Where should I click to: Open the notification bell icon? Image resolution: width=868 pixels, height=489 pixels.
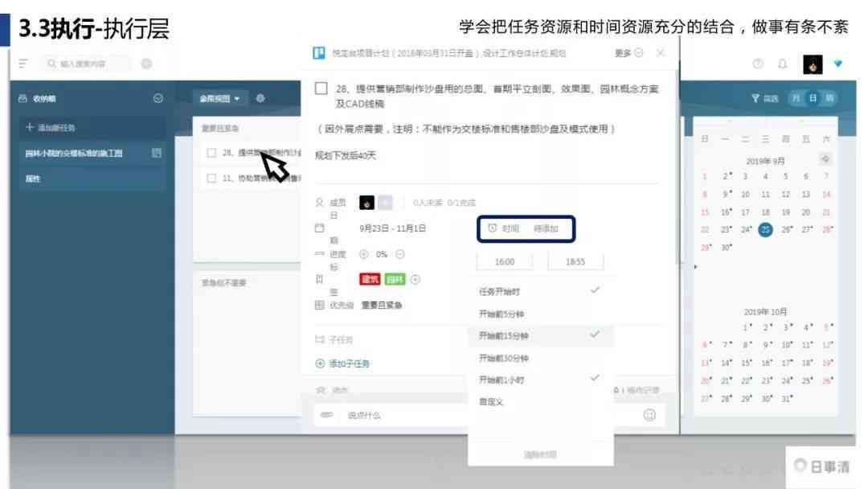pyautogui.click(x=782, y=64)
